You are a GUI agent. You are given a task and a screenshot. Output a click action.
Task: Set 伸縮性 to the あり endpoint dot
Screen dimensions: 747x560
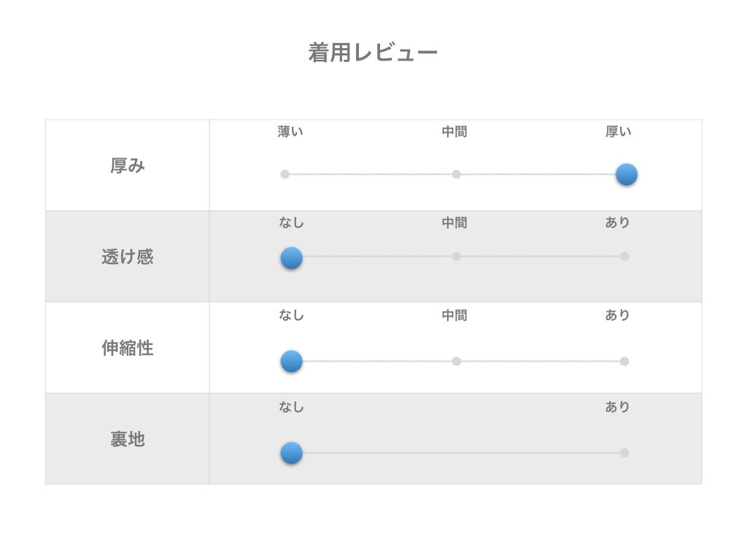pos(624,361)
